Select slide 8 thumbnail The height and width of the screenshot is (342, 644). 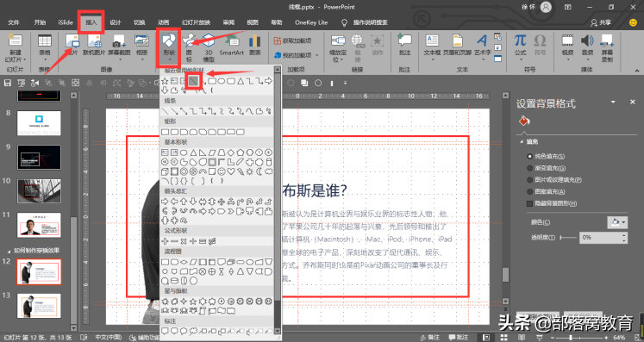click(39, 123)
